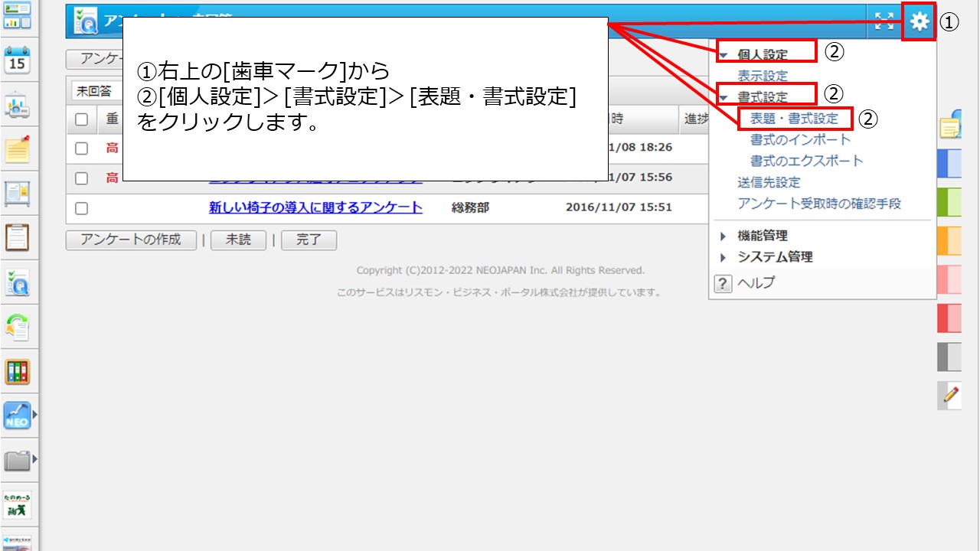The width and height of the screenshot is (980, 551).
Task: Select the blue color tab swatch
Action: point(949,164)
